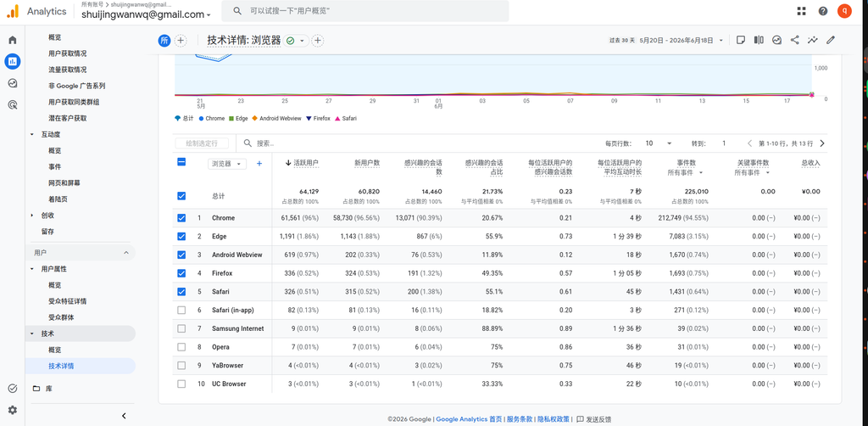This screenshot has width=868, height=426.
Task: Go to next table page arrow
Action: point(822,143)
